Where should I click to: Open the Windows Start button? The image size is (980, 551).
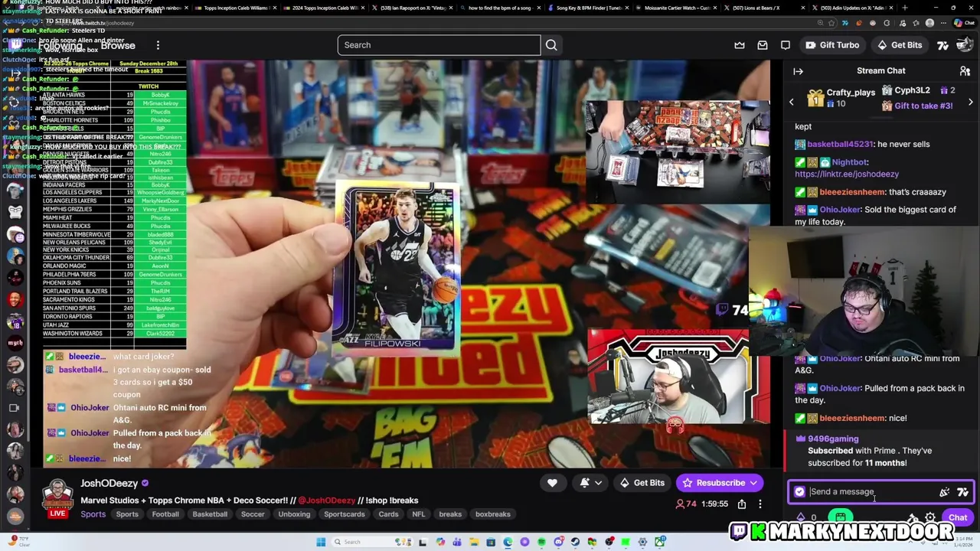(321, 542)
